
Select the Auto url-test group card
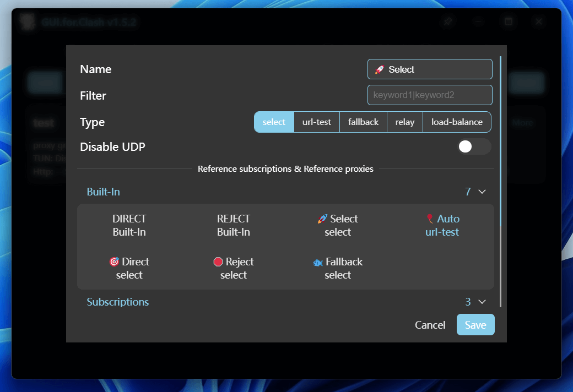(442, 225)
